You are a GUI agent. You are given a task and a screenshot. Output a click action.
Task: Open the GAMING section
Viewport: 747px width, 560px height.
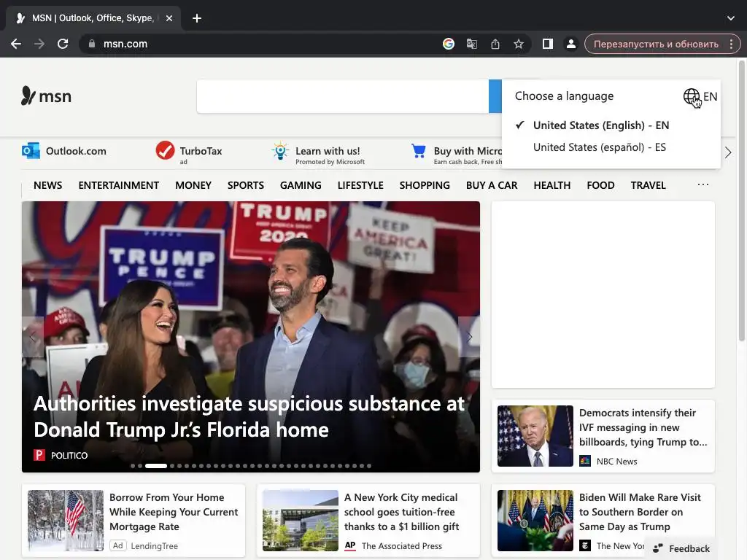tap(301, 185)
